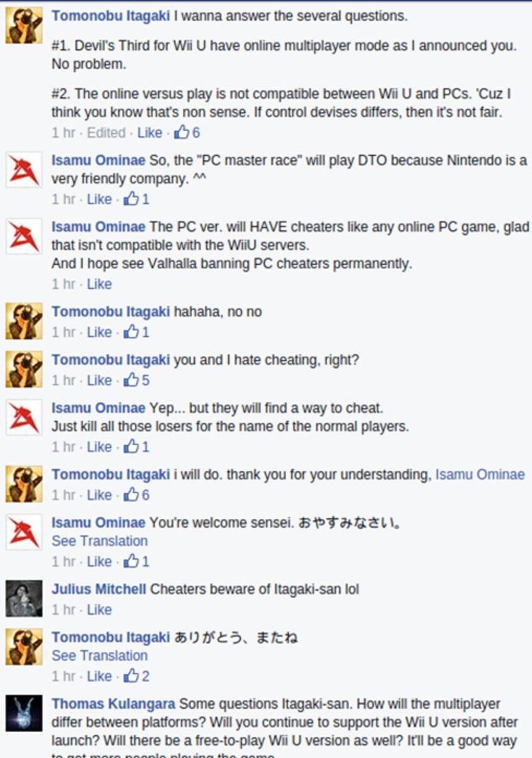This screenshot has height=758, width=532.
Task: Click thumbs-up icon on "hahaha, no no" comment
Action: [x=131, y=331]
